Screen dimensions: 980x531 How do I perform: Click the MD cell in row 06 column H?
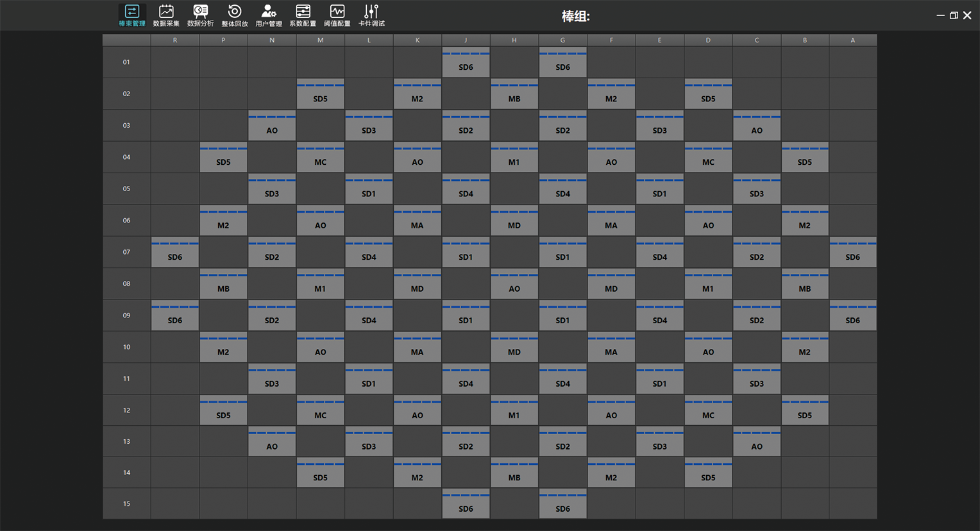(x=514, y=220)
